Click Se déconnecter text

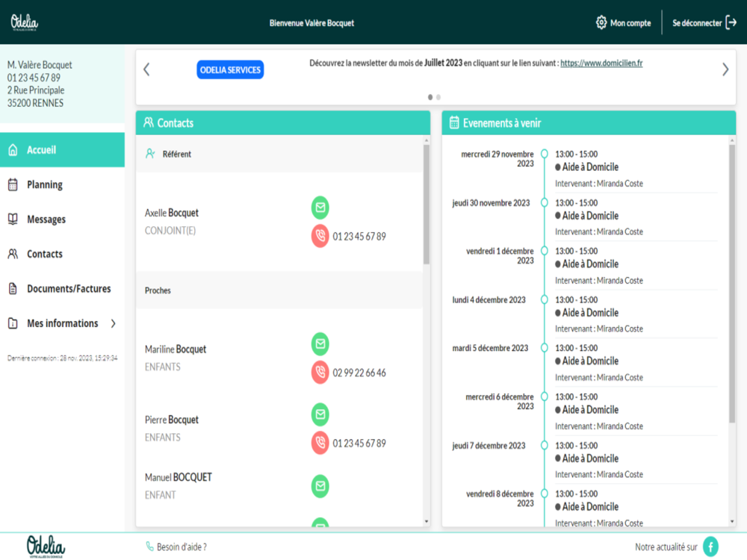697,23
